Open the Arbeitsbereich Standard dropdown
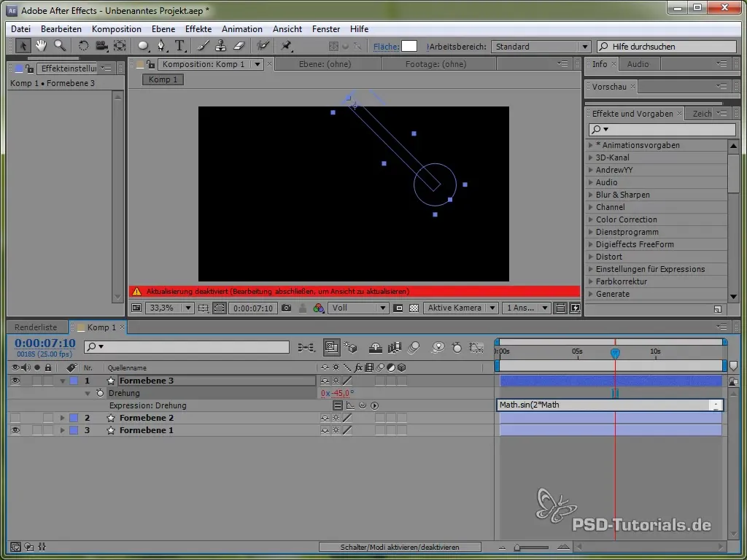 (x=541, y=47)
